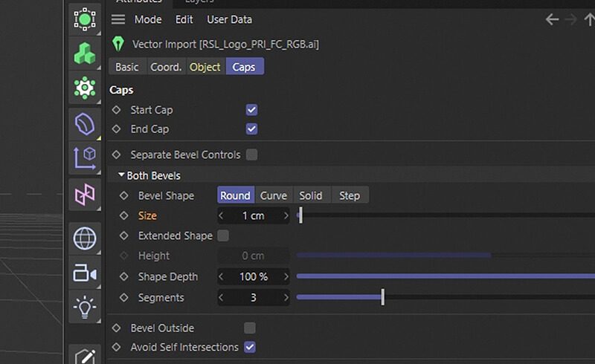Enable the Bevel Outside checkbox

point(250,328)
